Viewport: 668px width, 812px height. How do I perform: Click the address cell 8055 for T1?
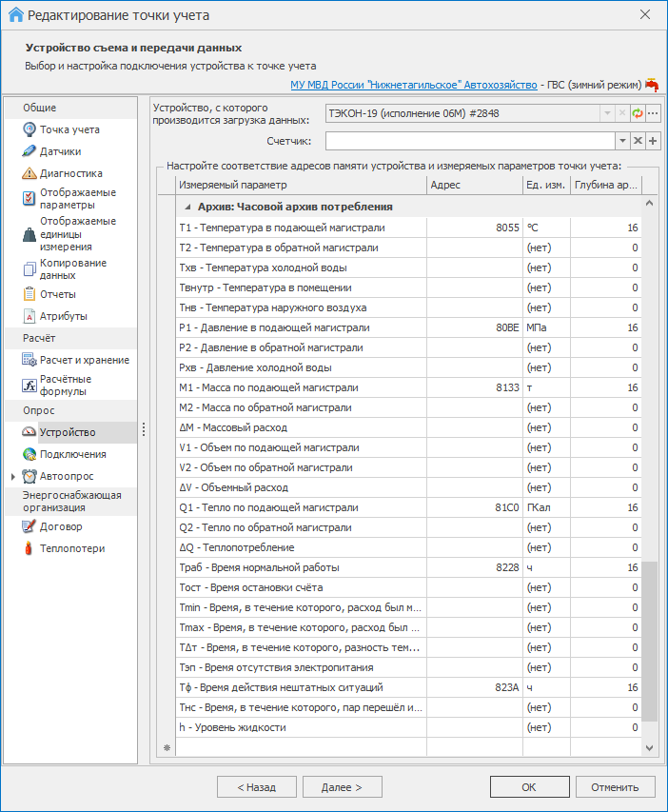[475, 228]
